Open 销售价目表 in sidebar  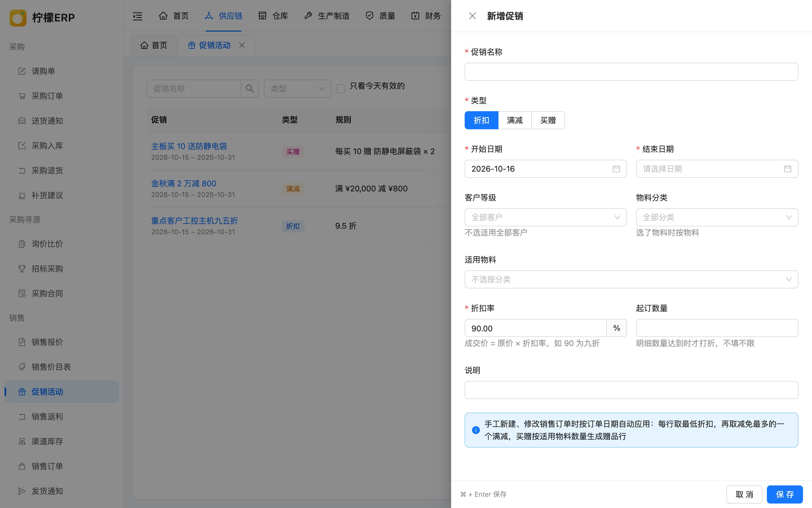[x=62, y=367]
